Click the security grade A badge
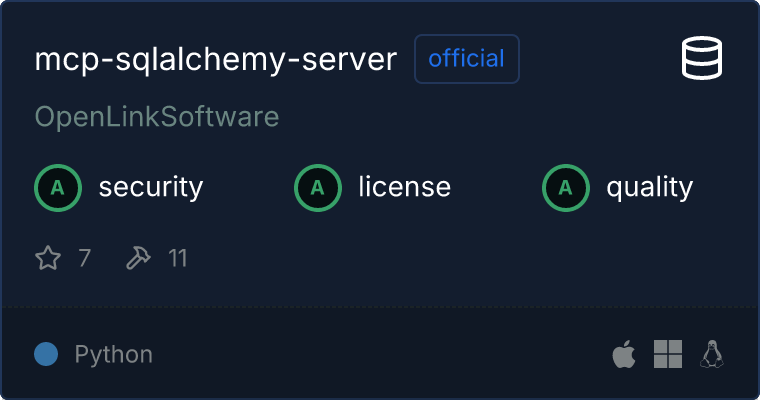 tap(58, 187)
